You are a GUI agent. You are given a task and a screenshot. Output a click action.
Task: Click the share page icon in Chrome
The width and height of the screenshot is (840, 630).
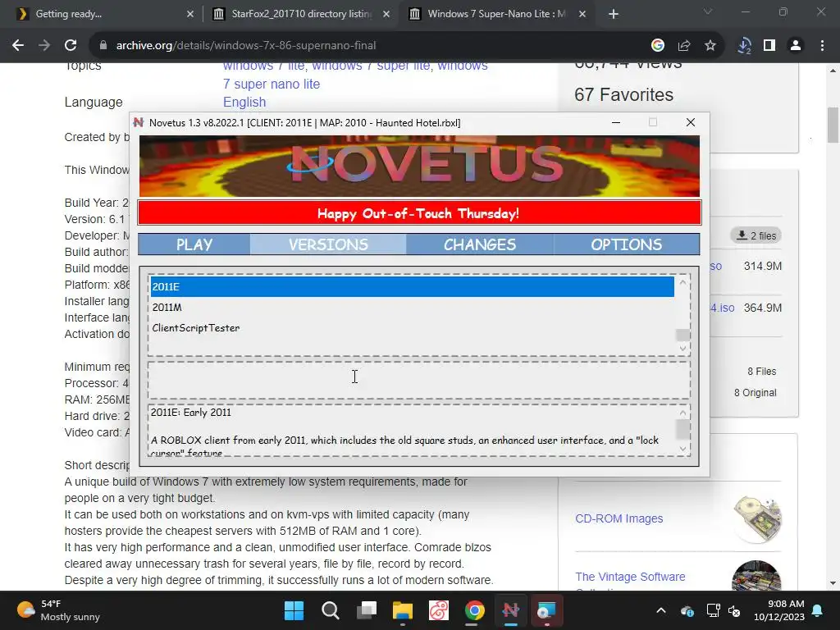pyautogui.click(x=684, y=46)
